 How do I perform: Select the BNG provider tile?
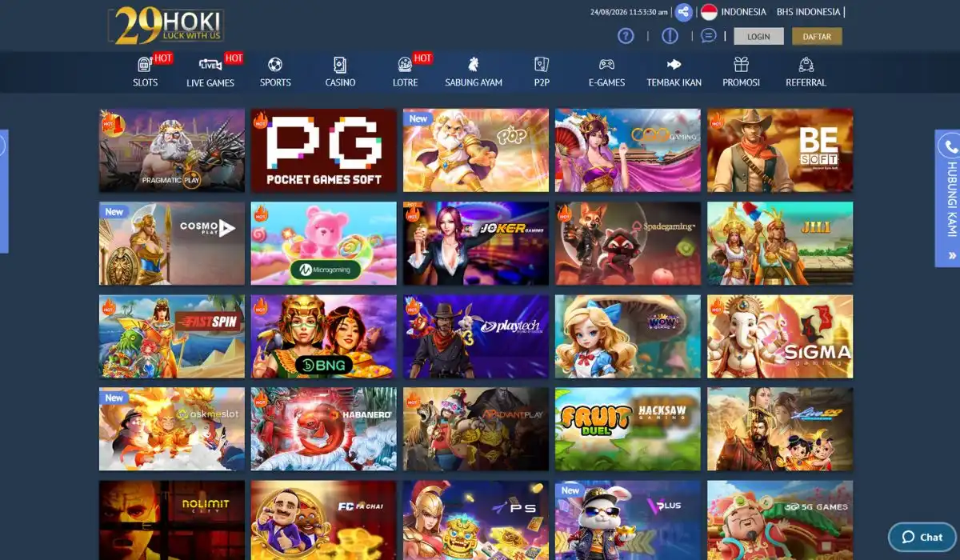tap(324, 337)
